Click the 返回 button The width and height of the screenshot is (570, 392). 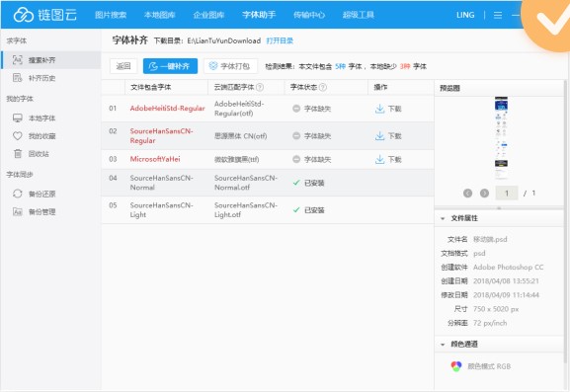click(x=123, y=66)
